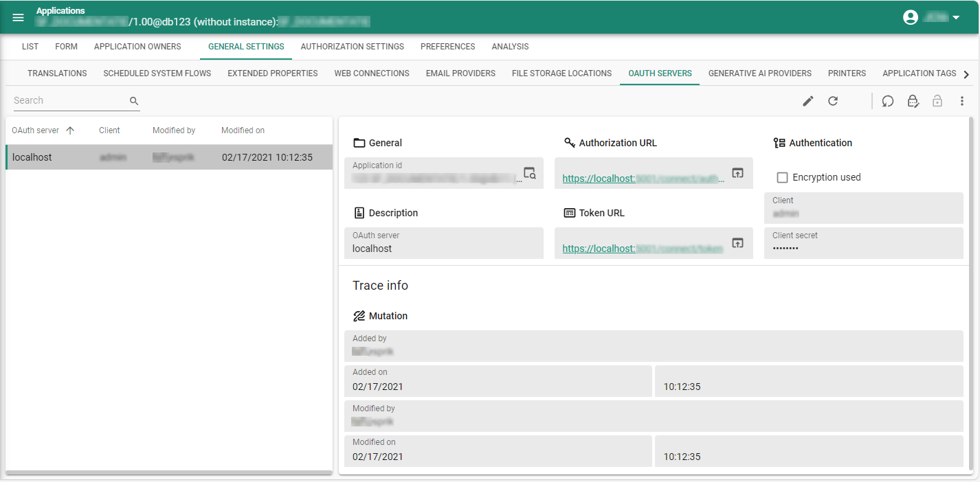This screenshot has width=980, height=482.
Task: Open the Web Connections subtab
Action: coord(372,73)
